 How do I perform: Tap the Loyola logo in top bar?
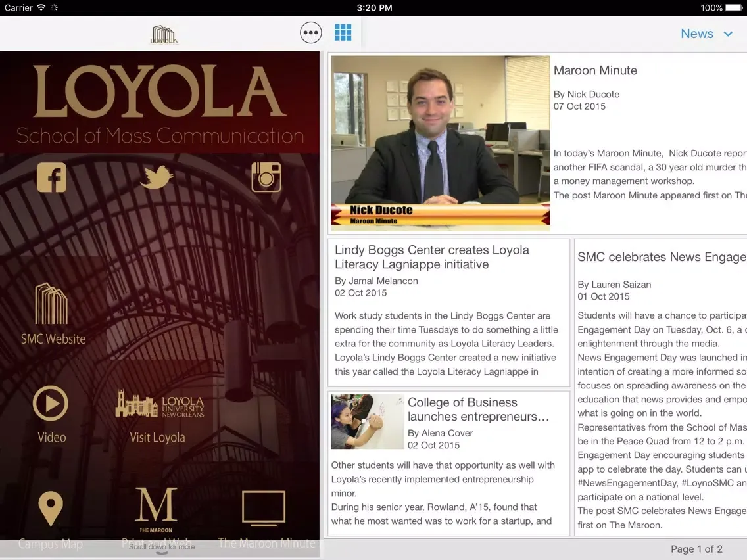click(x=164, y=34)
